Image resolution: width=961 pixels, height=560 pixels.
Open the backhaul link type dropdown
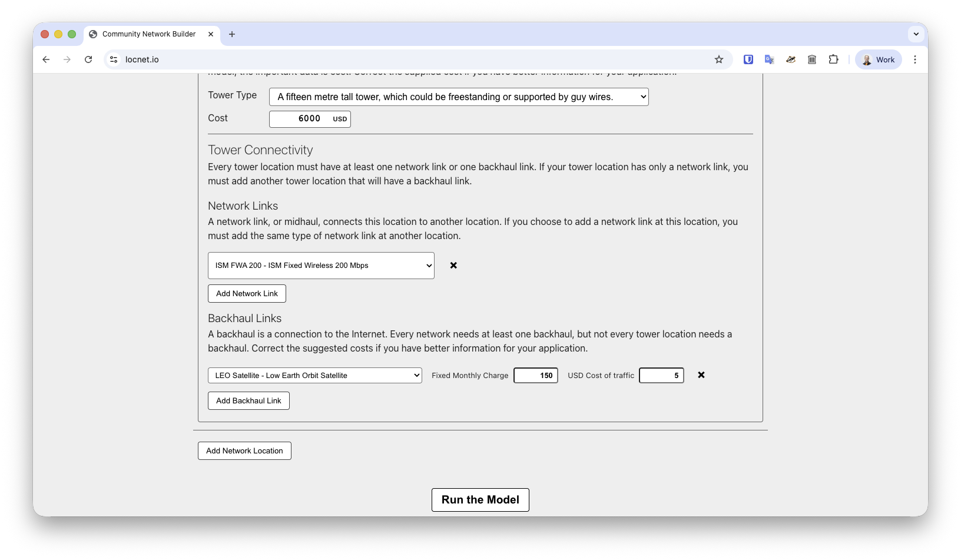(x=314, y=375)
